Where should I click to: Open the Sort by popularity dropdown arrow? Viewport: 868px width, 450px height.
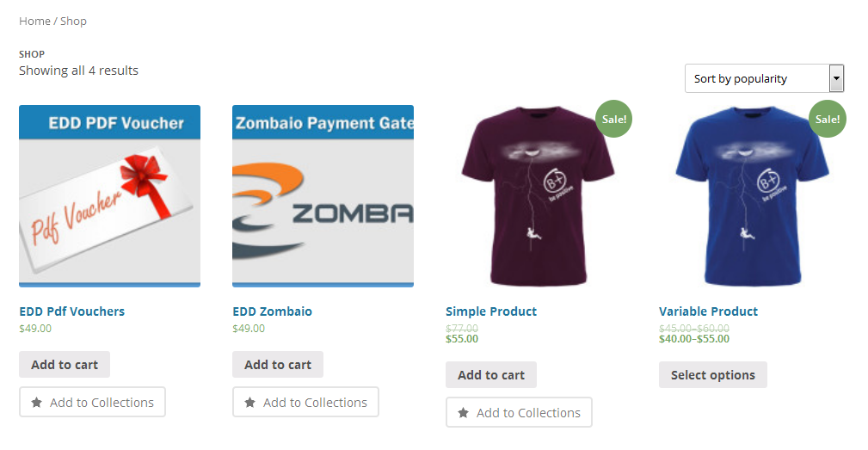pyautogui.click(x=836, y=78)
